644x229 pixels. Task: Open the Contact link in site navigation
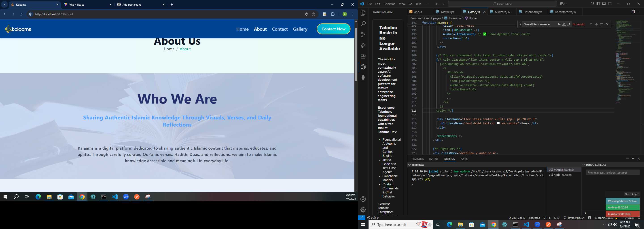click(280, 29)
